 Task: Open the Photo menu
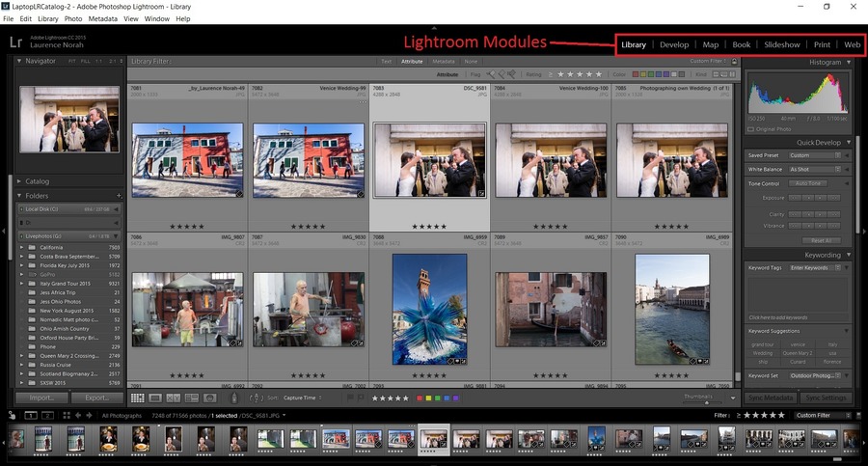[73, 19]
